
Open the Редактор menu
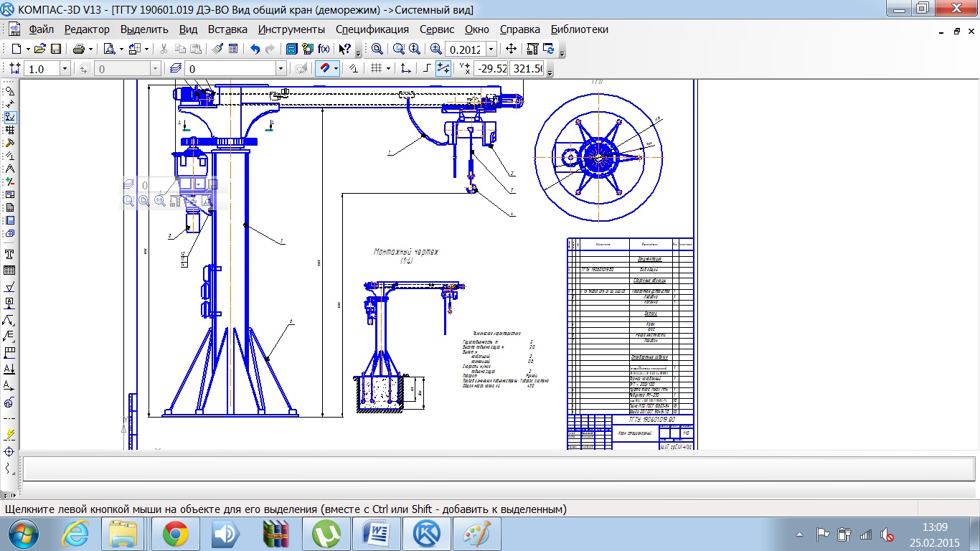pyautogui.click(x=87, y=29)
